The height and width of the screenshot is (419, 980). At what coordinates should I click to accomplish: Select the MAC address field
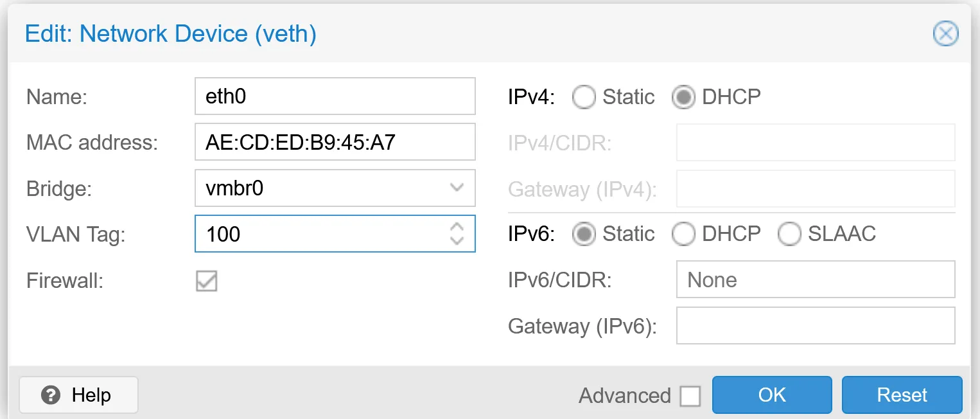click(334, 142)
